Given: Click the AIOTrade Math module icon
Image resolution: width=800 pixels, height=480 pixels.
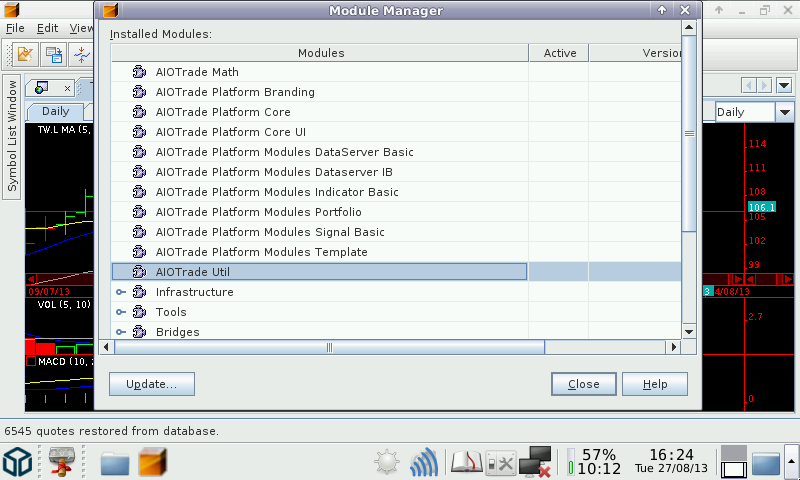Looking at the screenshot, I should pos(139,72).
